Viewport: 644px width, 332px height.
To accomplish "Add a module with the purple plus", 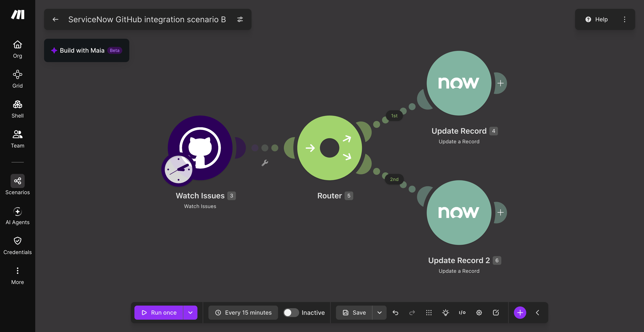I will point(520,312).
